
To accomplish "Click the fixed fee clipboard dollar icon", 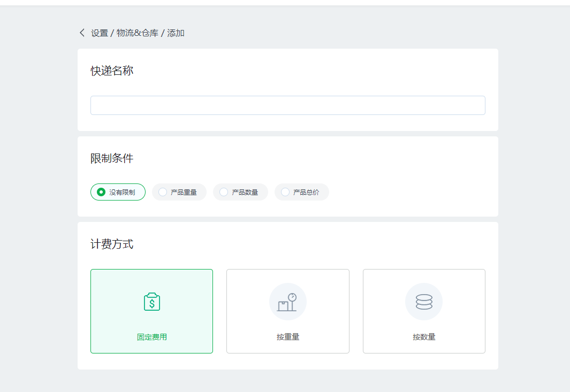I will (152, 302).
